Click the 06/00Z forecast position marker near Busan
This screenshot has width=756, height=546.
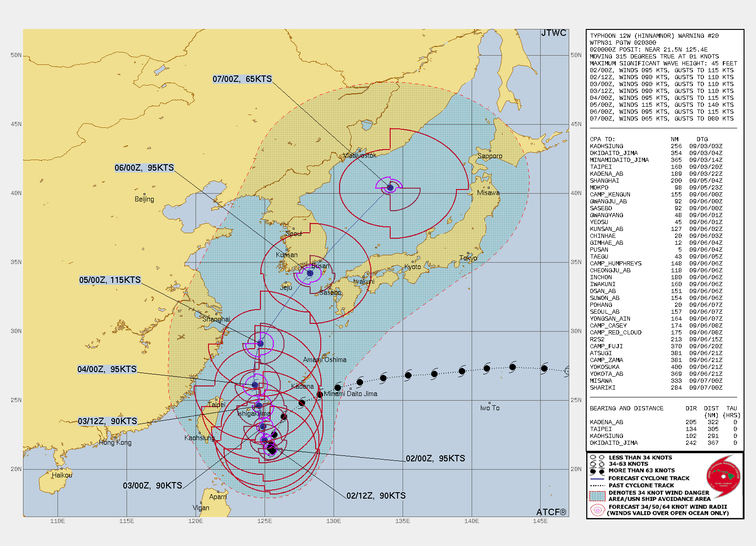310,273
